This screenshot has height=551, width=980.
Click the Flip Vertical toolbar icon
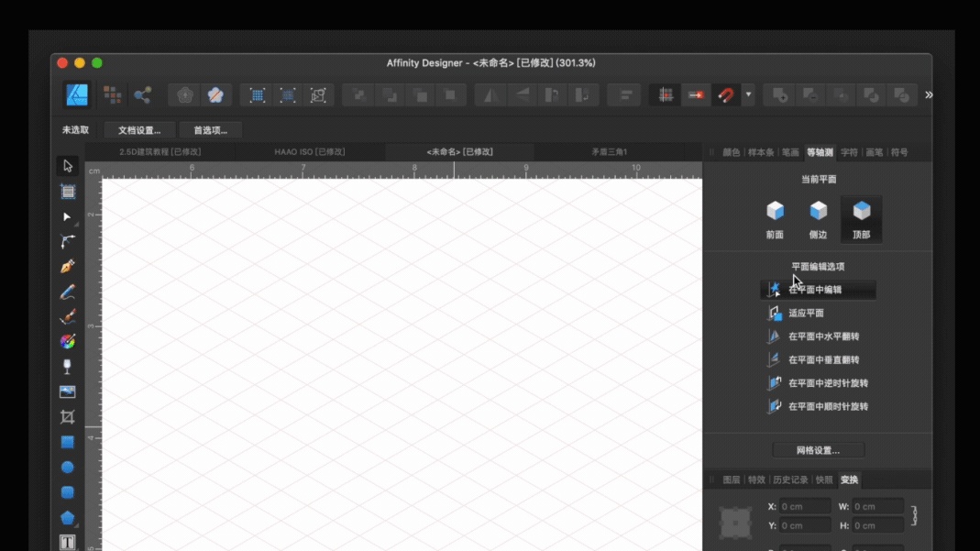coord(522,95)
